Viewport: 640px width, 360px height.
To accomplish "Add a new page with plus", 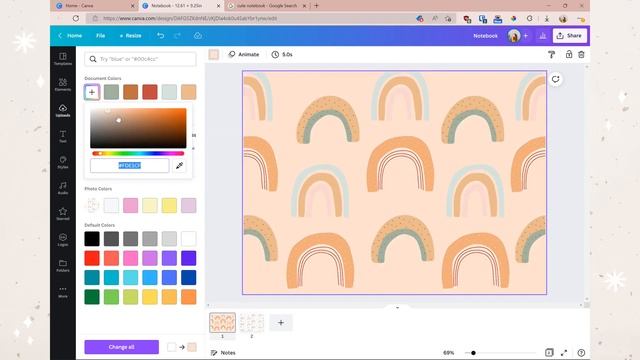I will tap(281, 323).
